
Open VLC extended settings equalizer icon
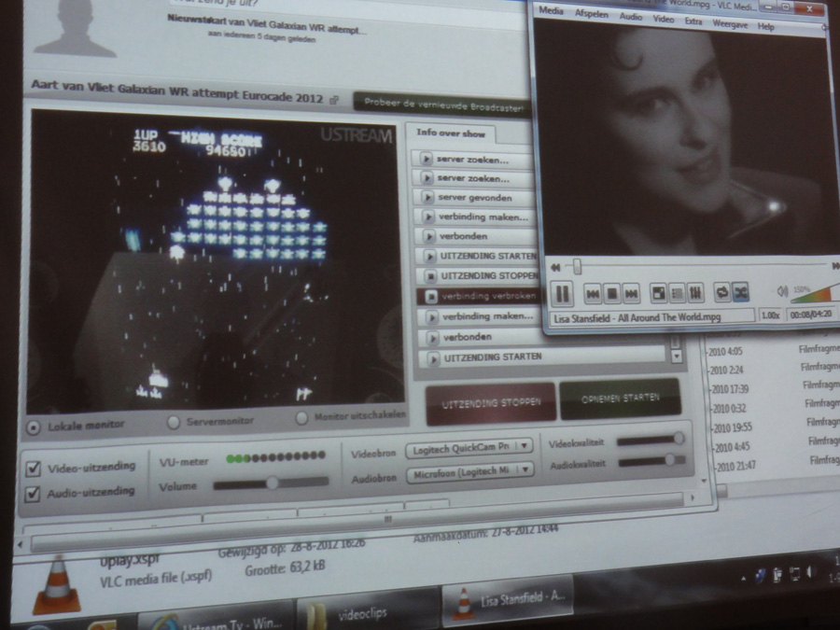(695, 293)
